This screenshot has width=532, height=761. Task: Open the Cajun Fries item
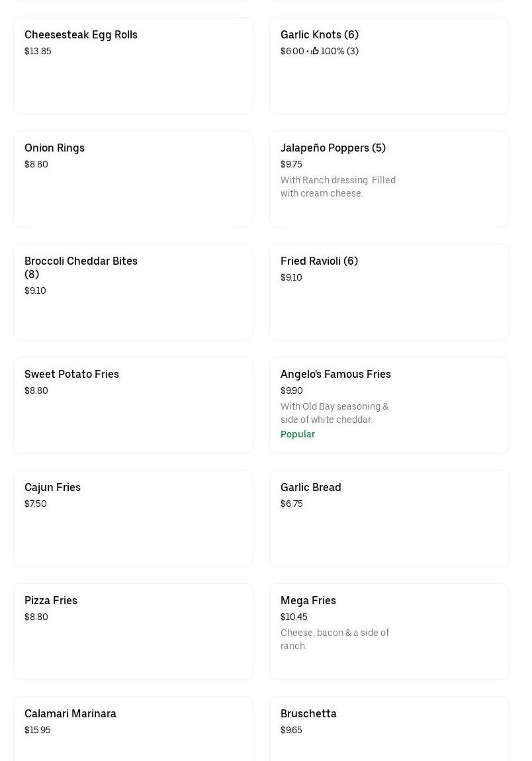pyautogui.click(x=133, y=519)
